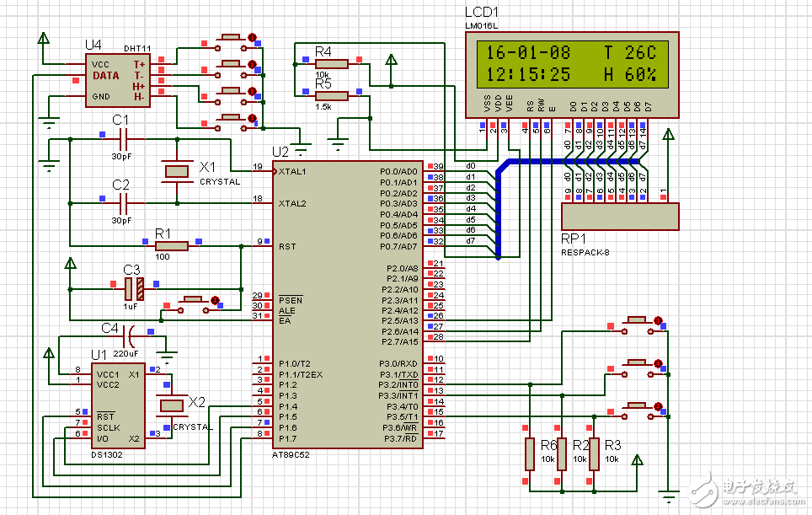The width and height of the screenshot is (812, 515).
Task: Select the C1 30pF capacitor symbol
Action: point(123,139)
